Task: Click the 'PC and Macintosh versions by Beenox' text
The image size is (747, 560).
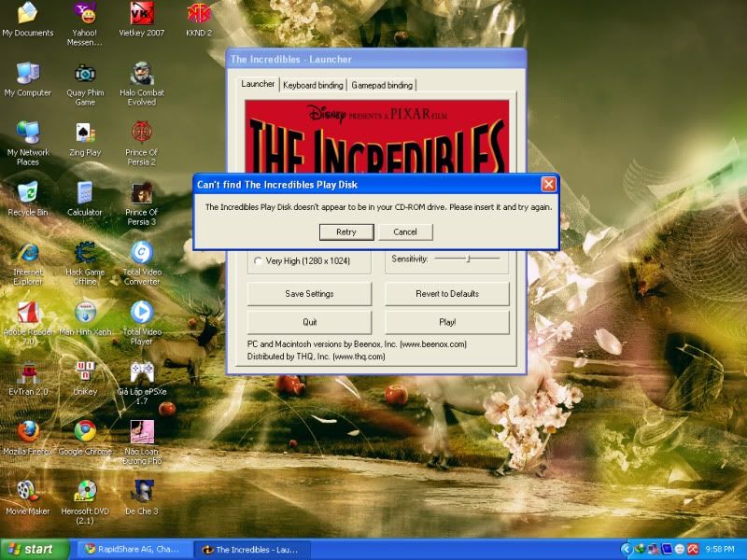Action: 357,344
